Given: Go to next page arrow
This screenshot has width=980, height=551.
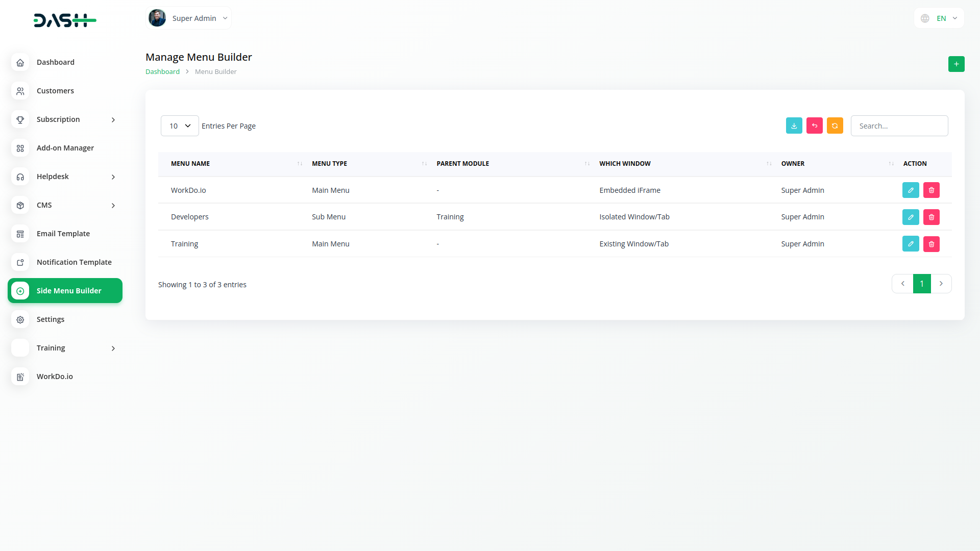Looking at the screenshot, I should 941,284.
